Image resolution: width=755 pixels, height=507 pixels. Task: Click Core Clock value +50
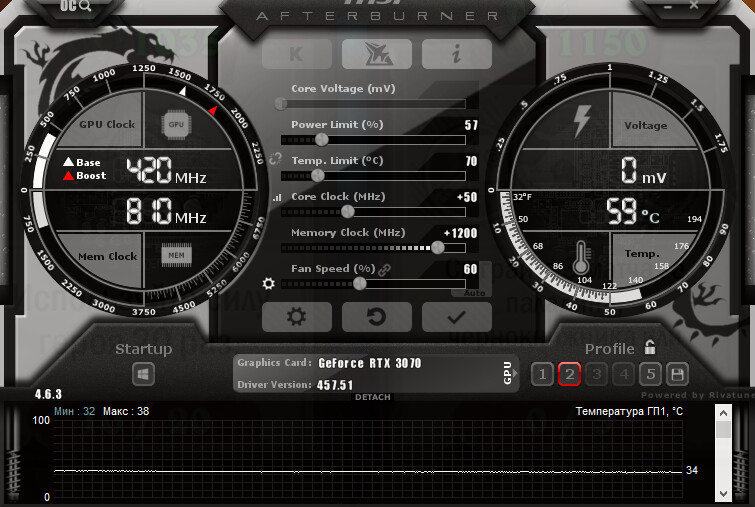pos(467,197)
